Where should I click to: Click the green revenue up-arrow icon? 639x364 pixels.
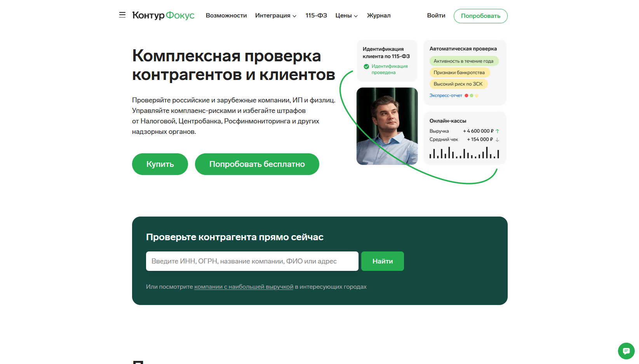[497, 131]
